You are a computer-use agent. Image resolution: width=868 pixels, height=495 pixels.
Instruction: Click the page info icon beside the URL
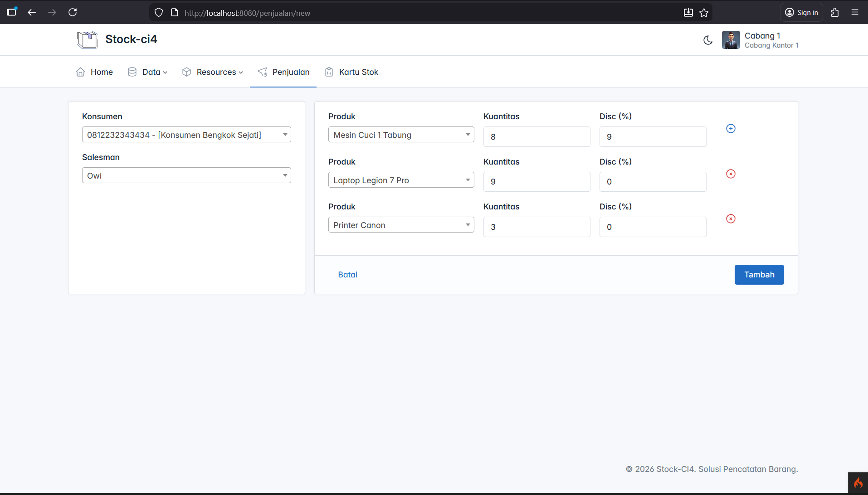pos(175,13)
